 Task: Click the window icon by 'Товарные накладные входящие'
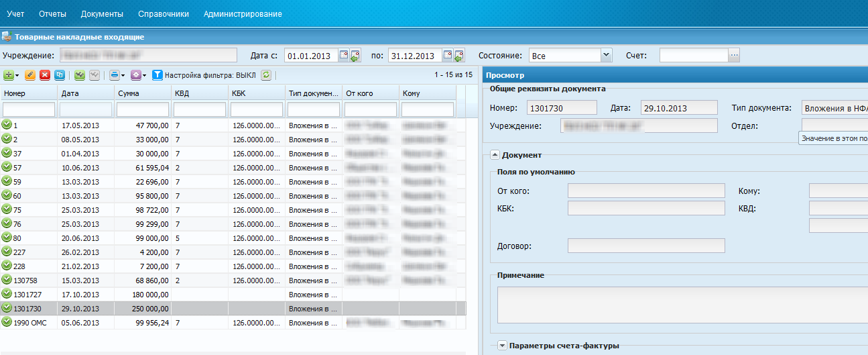coord(7,37)
